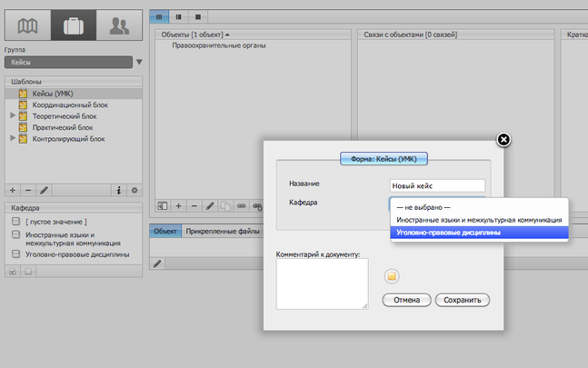
Task: Select the briefcase cases section
Action: coord(74,25)
